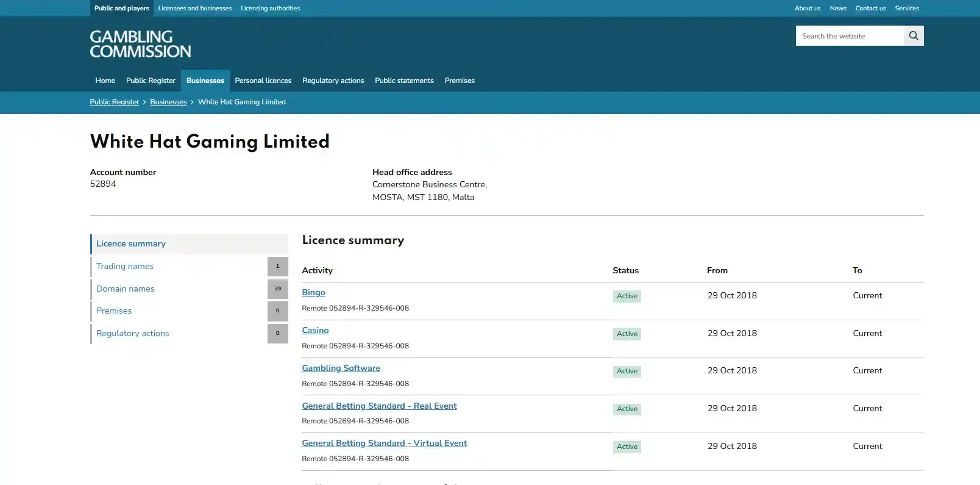Image resolution: width=980 pixels, height=485 pixels.
Task: Click the Gambling Commission logo
Action: [x=140, y=44]
